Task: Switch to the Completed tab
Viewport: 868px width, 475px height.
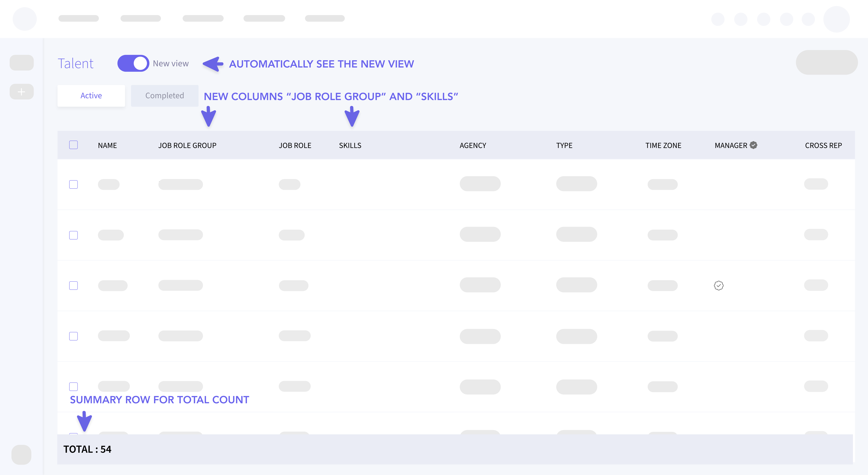Action: click(x=164, y=96)
